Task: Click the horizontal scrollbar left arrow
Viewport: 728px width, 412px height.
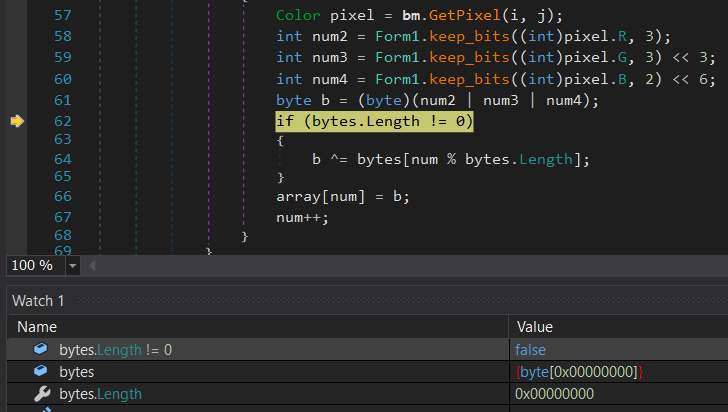Action: tap(92, 266)
